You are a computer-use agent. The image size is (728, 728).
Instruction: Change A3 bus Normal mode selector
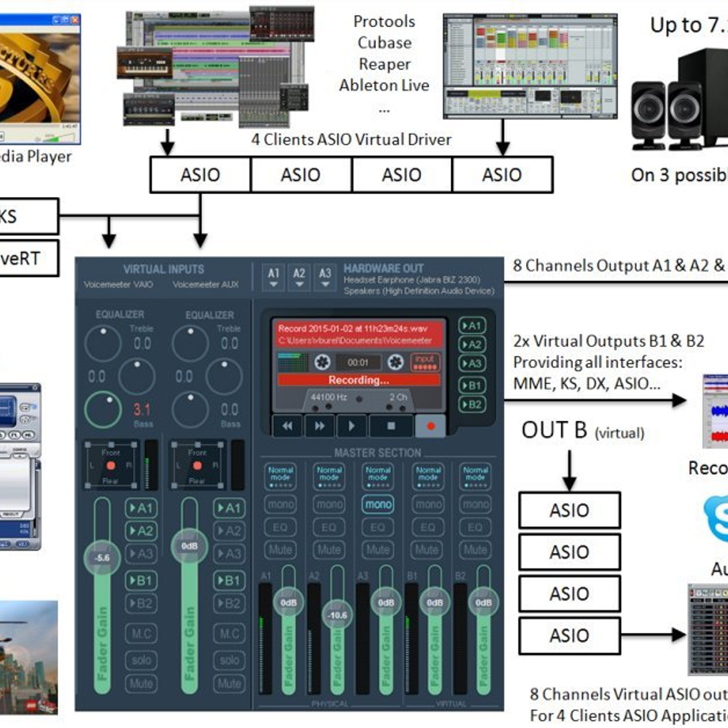coord(378,476)
